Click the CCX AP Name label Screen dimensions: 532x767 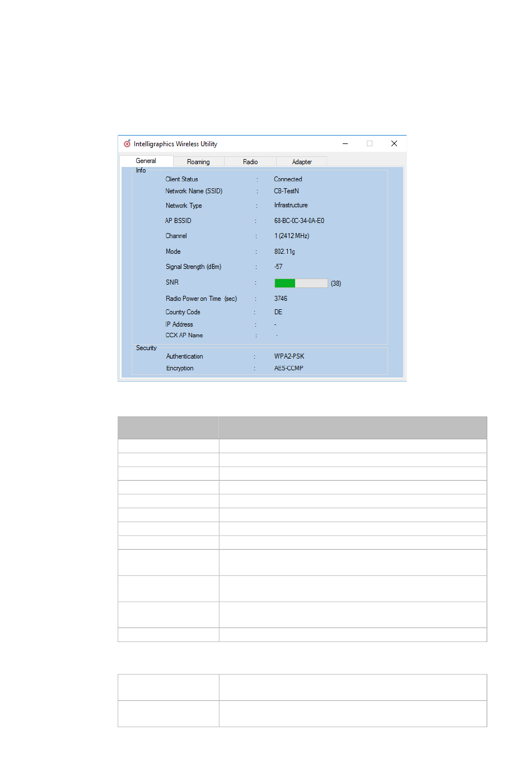(184, 335)
